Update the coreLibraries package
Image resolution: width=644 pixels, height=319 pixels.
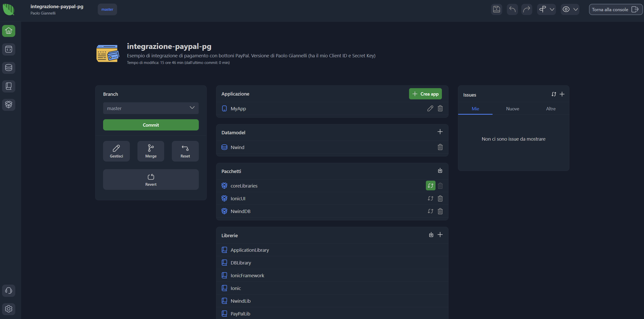point(430,186)
